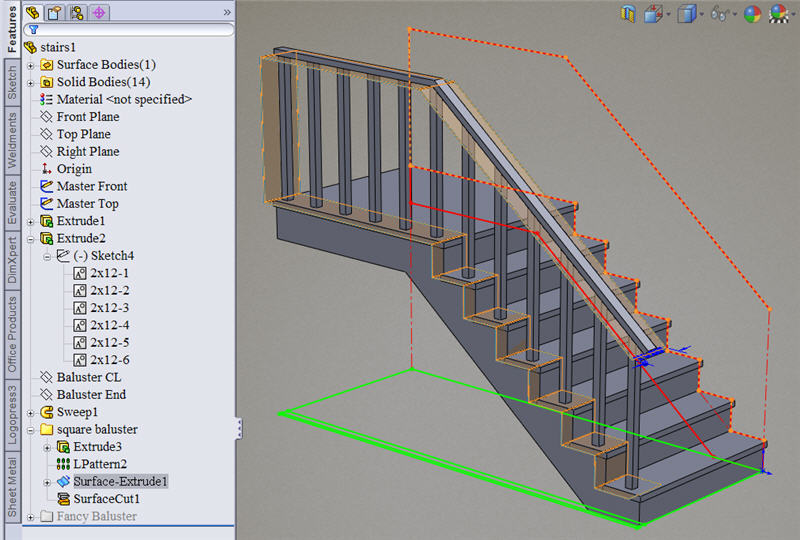Open the Display Style dropdown arrow
The width and height of the screenshot is (800, 540).
(702, 15)
